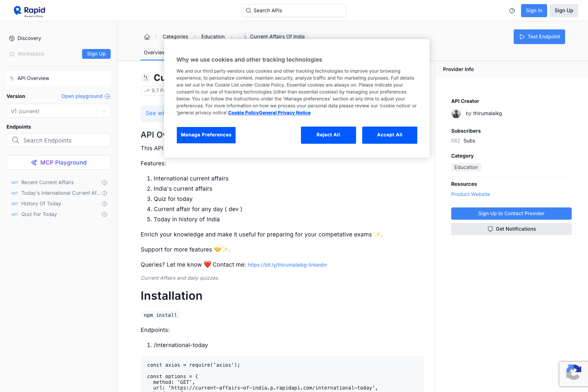Open Manage Preferences for cookies
Viewport: 588px width, 392px height.
(x=206, y=135)
